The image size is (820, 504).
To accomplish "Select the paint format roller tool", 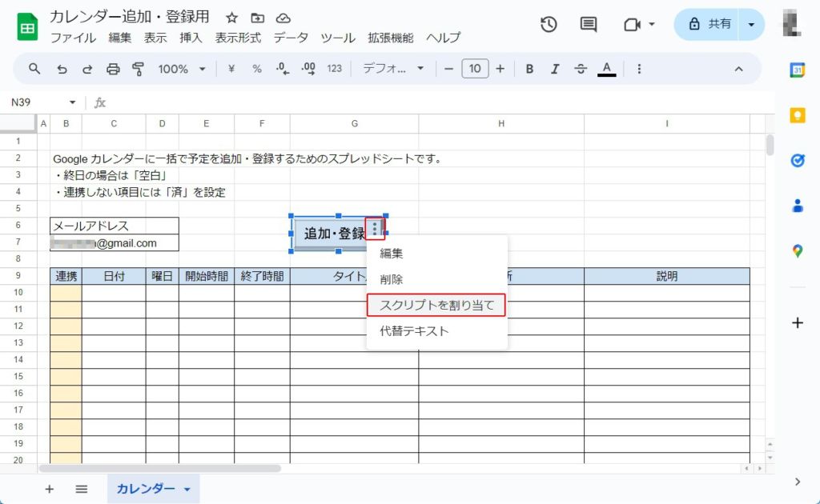I will 138,69.
